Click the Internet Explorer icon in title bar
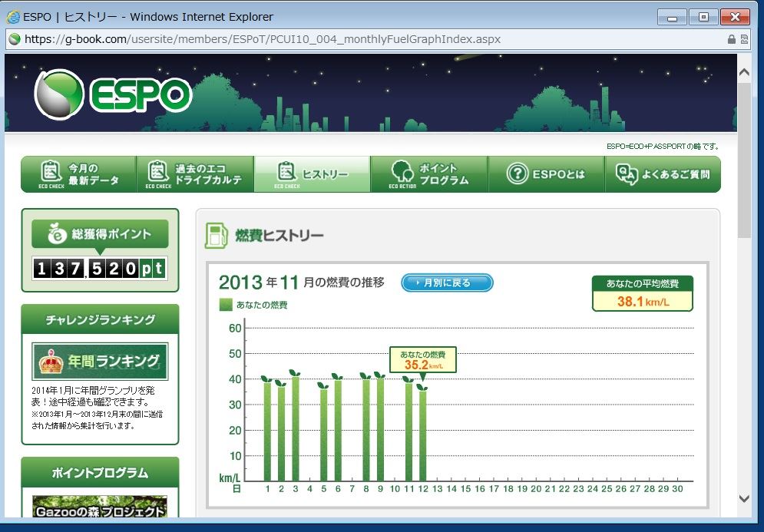This screenshot has width=764, height=532. click(x=13, y=17)
